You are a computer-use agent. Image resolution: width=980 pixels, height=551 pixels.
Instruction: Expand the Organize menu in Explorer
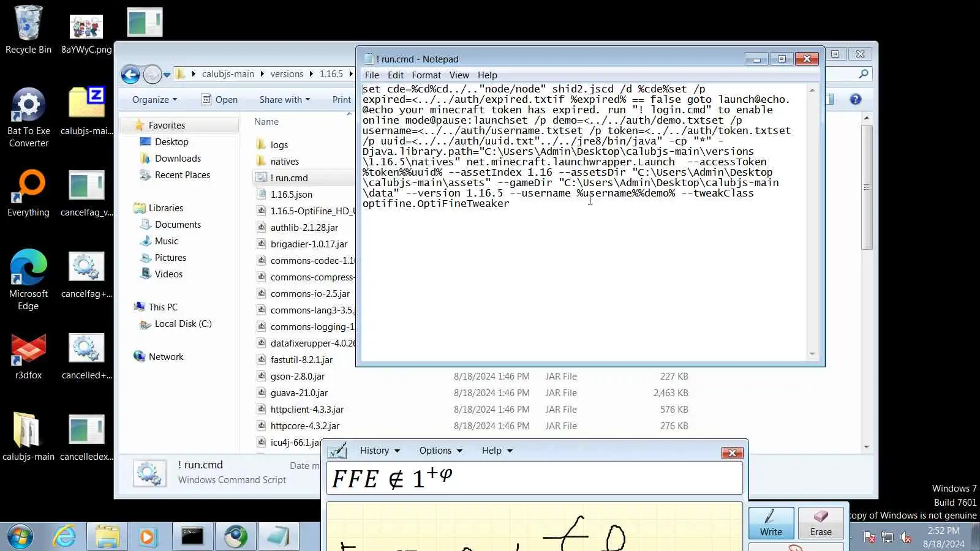[154, 99]
